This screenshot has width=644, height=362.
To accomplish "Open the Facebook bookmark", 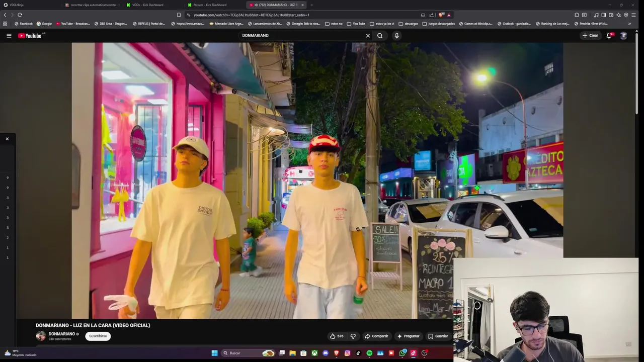I will [x=23, y=24].
